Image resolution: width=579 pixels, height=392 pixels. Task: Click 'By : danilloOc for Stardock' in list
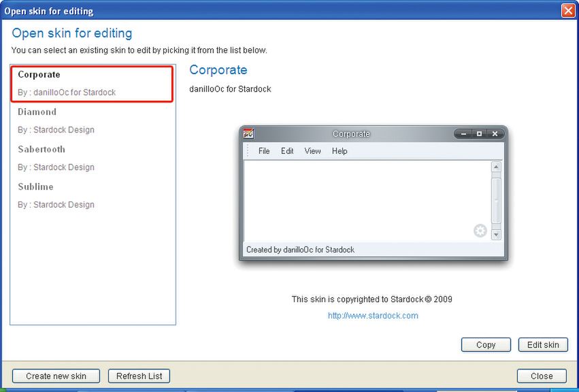[67, 93]
